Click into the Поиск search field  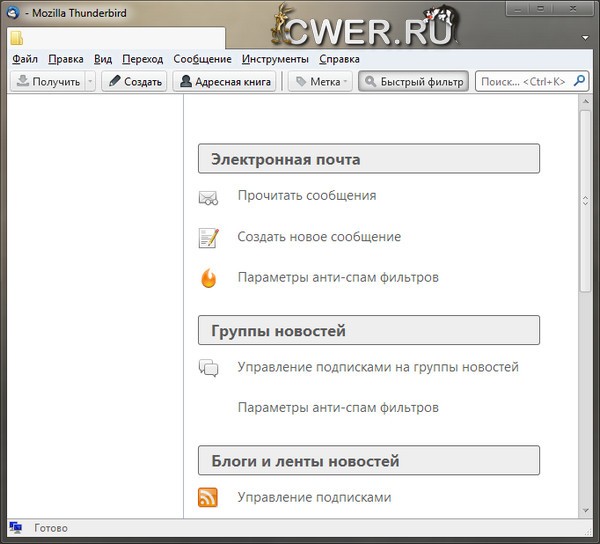(522, 82)
